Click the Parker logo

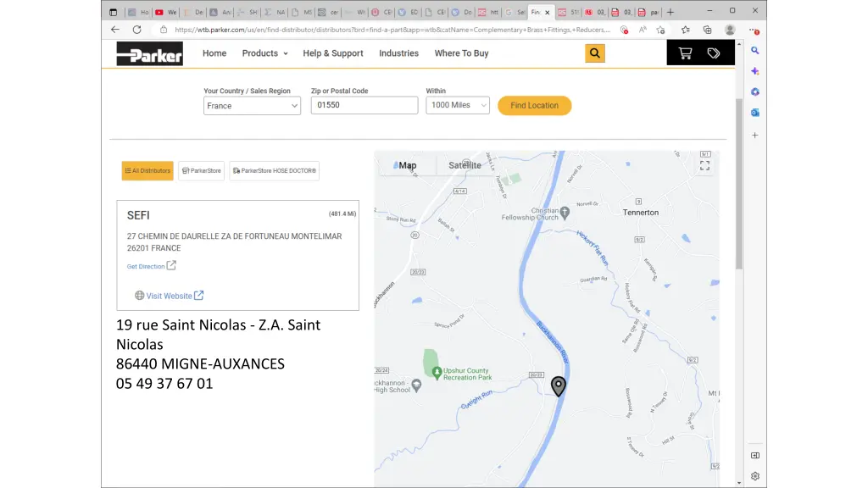pyautogui.click(x=149, y=53)
